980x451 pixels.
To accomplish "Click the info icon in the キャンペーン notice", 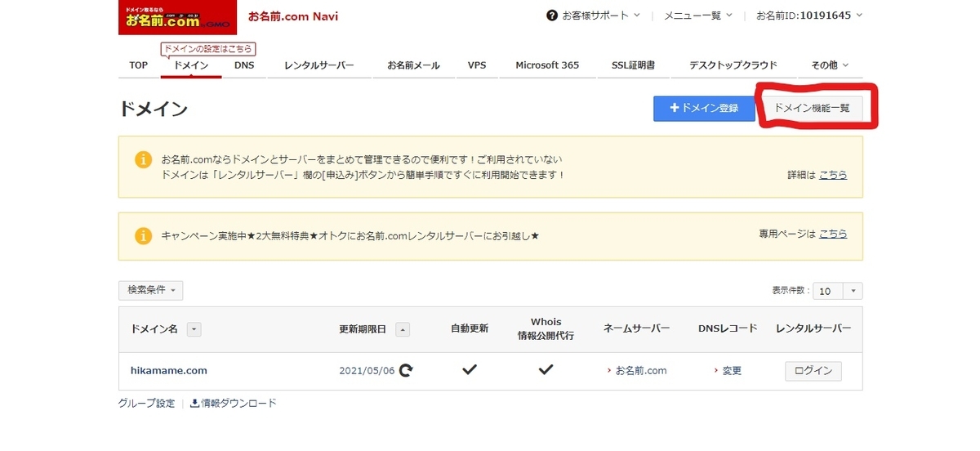I will pyautogui.click(x=143, y=235).
